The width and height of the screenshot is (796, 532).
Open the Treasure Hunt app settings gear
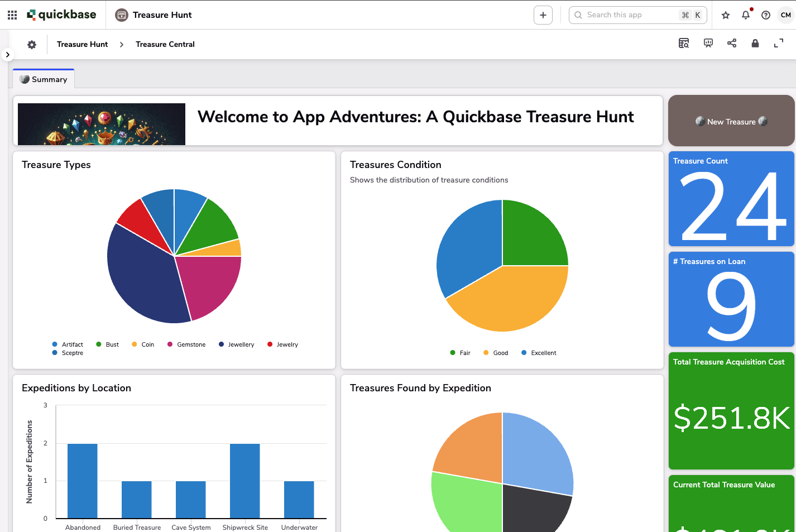point(32,44)
